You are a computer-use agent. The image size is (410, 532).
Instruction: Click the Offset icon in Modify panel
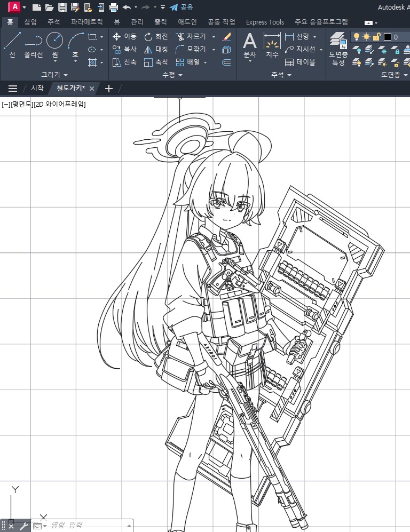[226, 62]
